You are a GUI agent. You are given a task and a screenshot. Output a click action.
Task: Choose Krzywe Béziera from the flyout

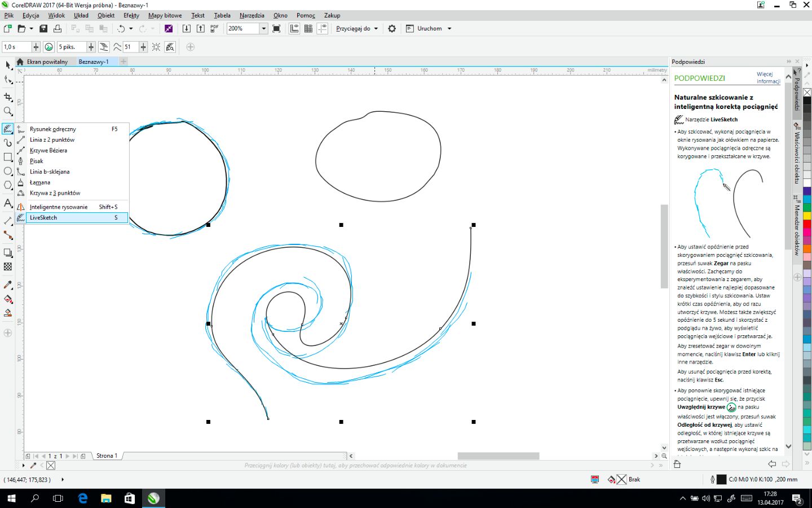(48, 151)
